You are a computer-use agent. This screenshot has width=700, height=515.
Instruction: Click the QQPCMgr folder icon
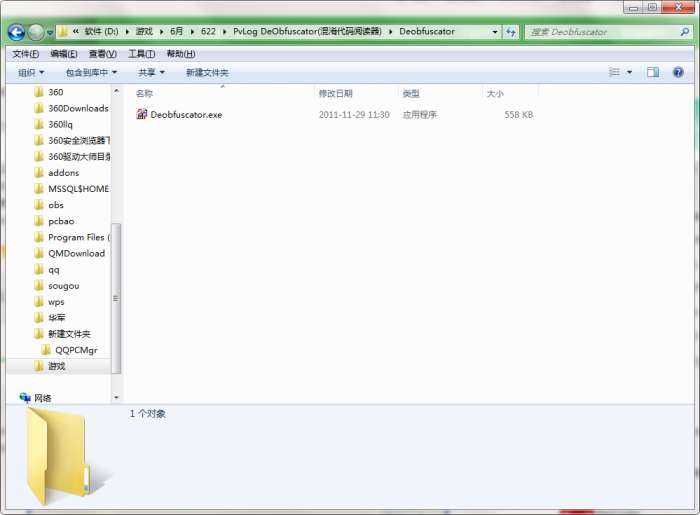click(x=46, y=349)
